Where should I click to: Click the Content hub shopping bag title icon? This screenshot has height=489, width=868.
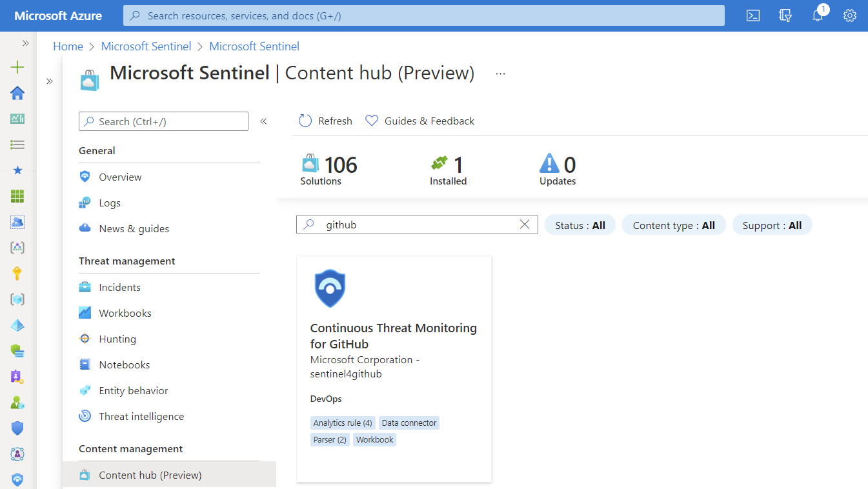click(x=90, y=80)
